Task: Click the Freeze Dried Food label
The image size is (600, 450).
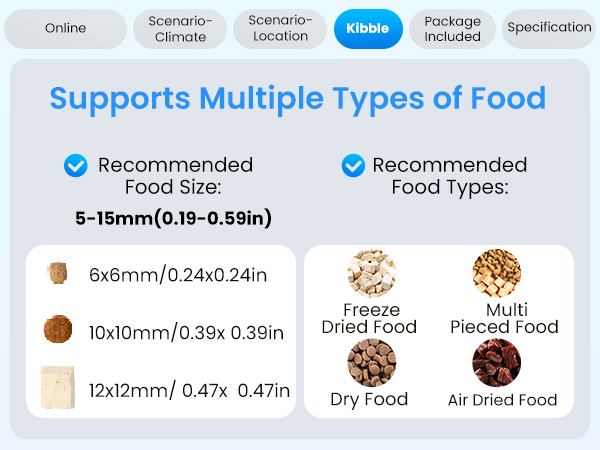Action: (x=369, y=318)
